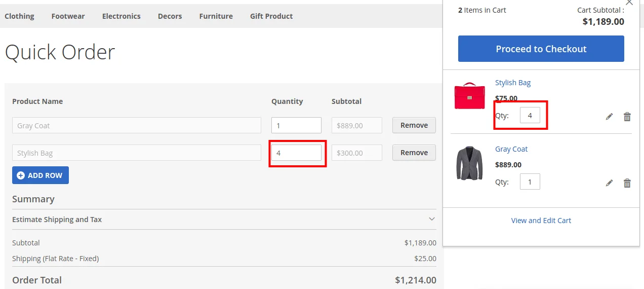This screenshot has height=289, width=644.
Task: Click Proceed to Checkout button
Action: coord(541,49)
